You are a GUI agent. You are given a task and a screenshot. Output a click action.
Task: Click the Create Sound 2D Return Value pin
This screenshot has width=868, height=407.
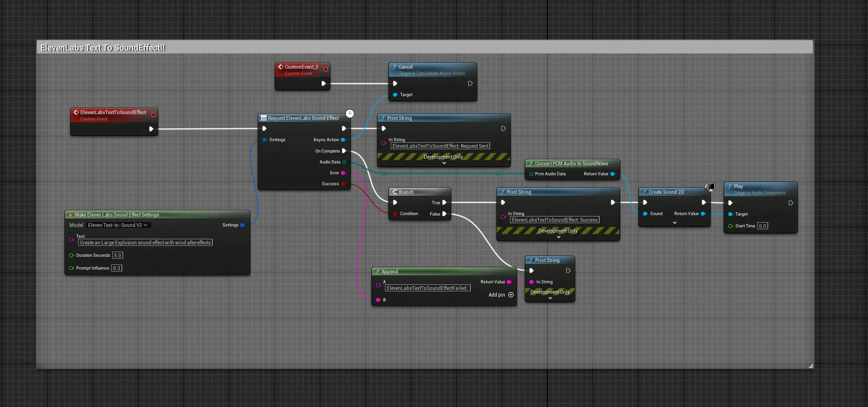[703, 214]
